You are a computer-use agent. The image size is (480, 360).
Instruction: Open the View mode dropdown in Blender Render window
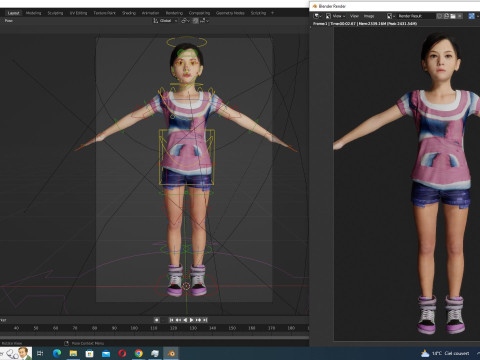[338, 16]
